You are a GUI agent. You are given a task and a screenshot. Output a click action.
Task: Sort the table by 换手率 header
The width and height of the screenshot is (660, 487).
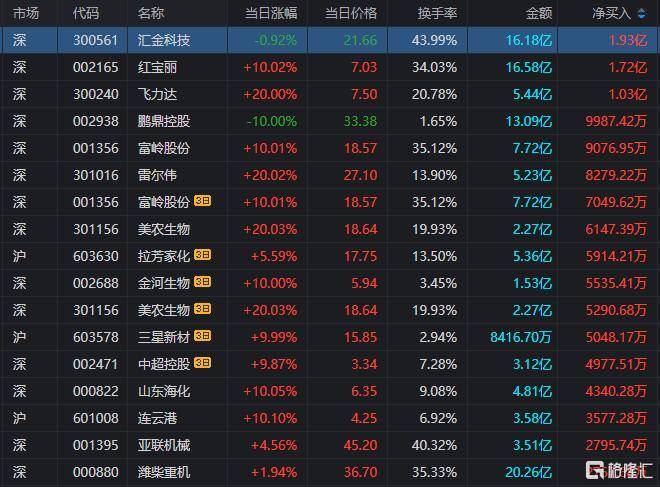[437, 14]
